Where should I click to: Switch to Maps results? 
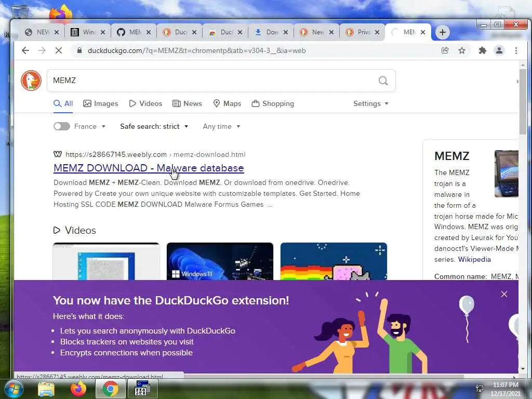click(x=227, y=103)
